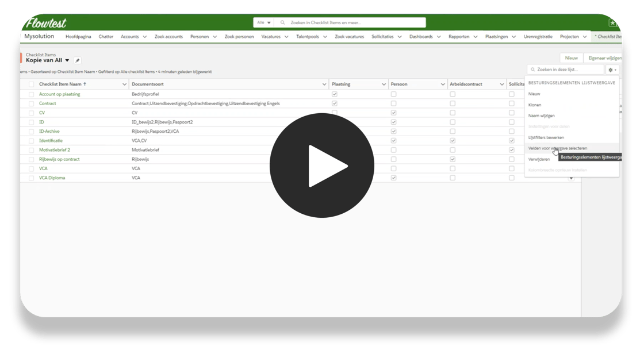This screenshot has width=644, height=350.
Task: Select row checkbox for VCA Diploma
Action: 31,178
